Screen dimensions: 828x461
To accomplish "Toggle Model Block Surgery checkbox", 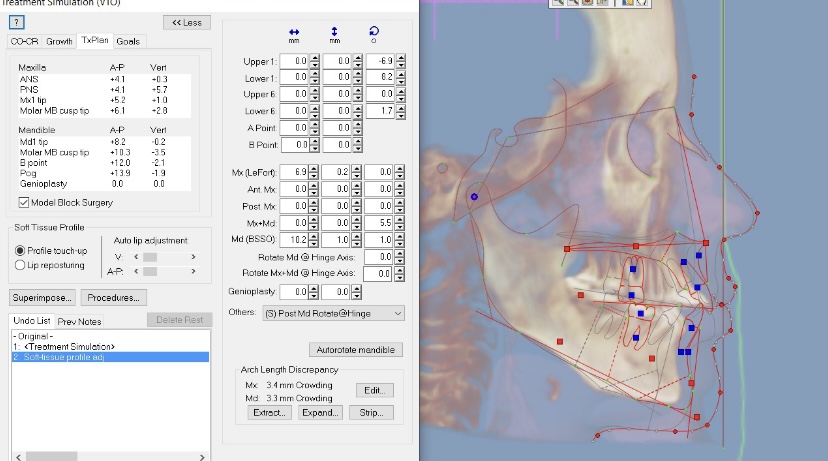I will [x=23, y=202].
